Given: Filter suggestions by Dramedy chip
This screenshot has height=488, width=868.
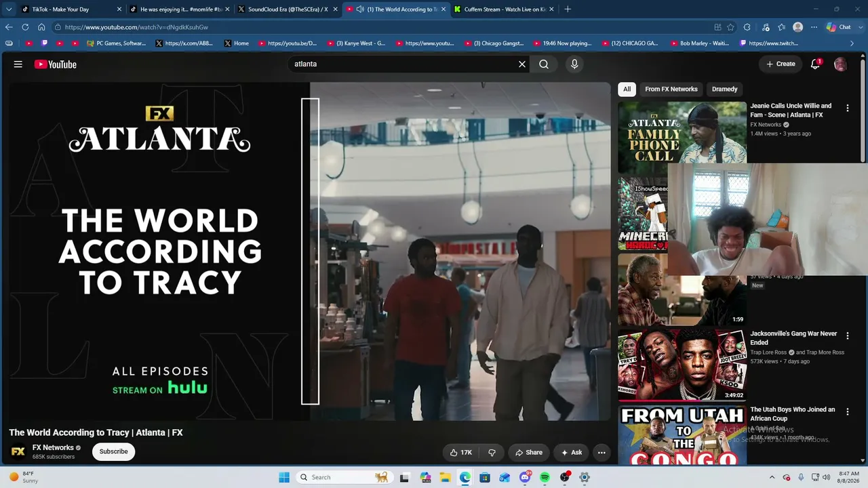Looking at the screenshot, I should [x=725, y=89].
